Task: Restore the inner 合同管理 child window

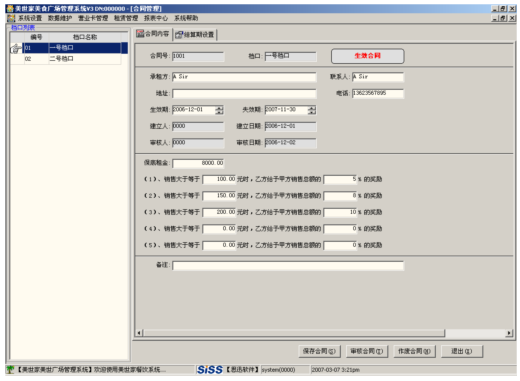Action: tap(503, 18)
